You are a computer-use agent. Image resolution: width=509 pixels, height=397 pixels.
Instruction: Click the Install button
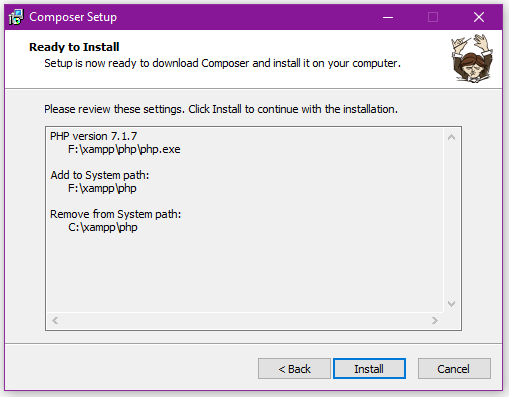(369, 369)
